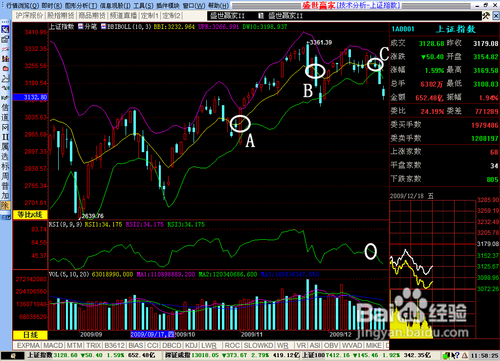
Task: Click the 属 button in left sidebar
Action: coord(5,147)
